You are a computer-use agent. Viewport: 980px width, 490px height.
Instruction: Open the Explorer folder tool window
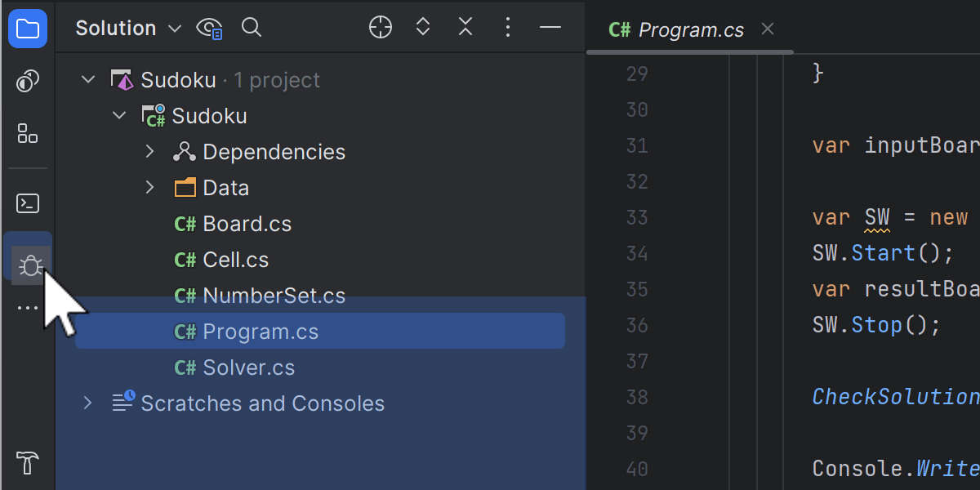click(x=28, y=29)
